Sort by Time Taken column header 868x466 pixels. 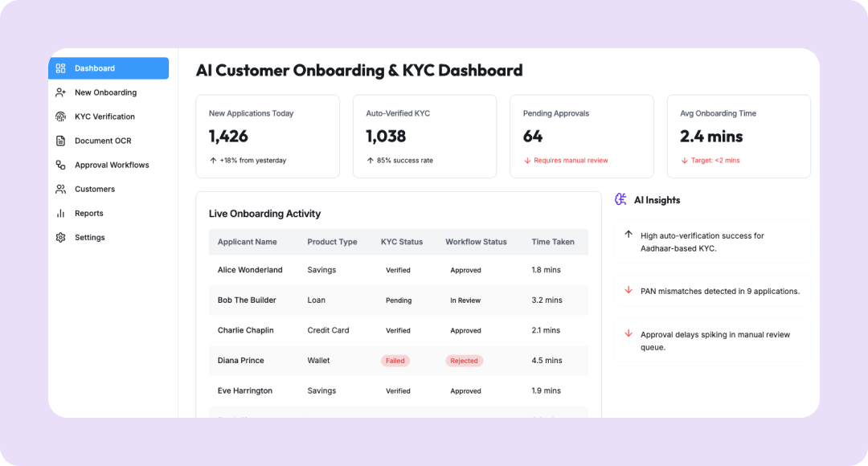click(x=552, y=242)
